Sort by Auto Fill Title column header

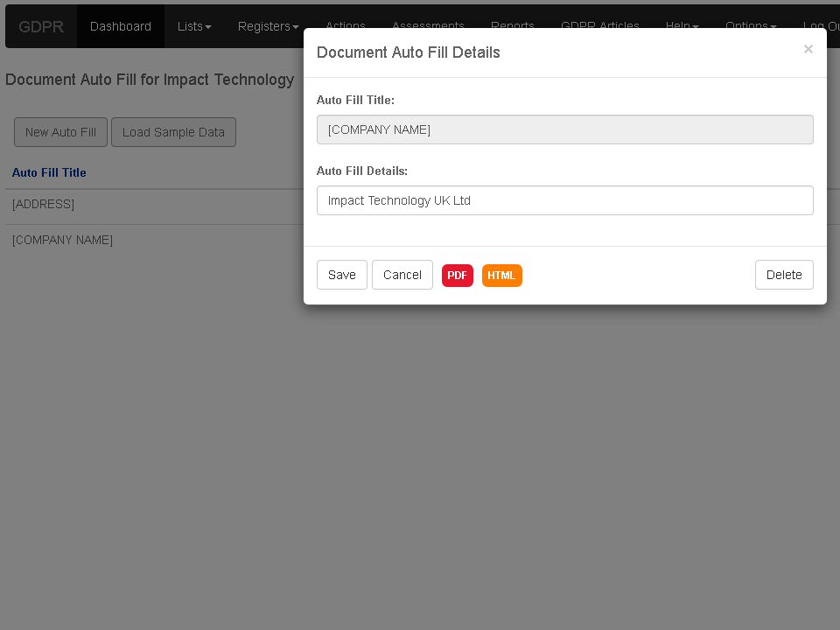(49, 172)
